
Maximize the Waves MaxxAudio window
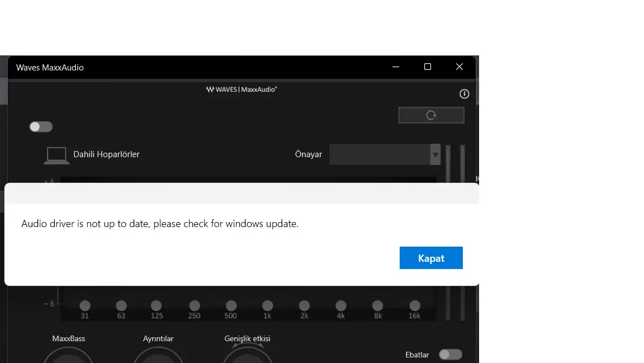coord(428,67)
